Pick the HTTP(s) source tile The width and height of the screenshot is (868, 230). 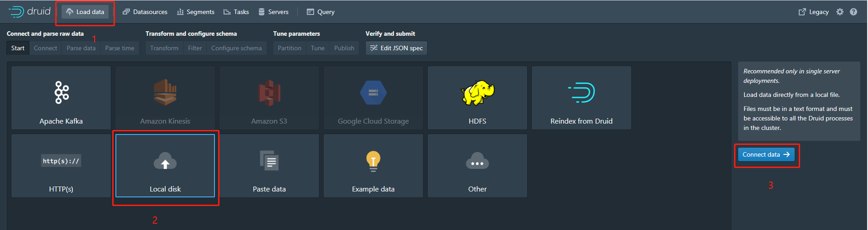(x=61, y=166)
